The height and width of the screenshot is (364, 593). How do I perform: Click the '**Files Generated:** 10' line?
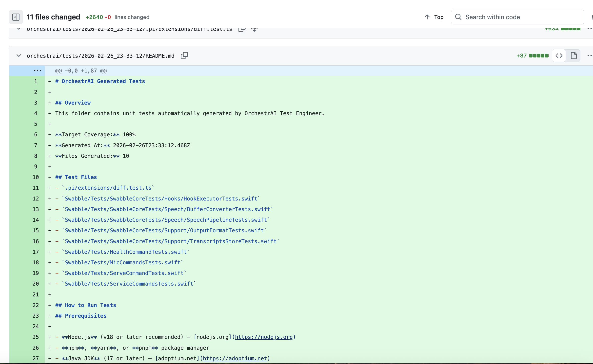pos(92,156)
